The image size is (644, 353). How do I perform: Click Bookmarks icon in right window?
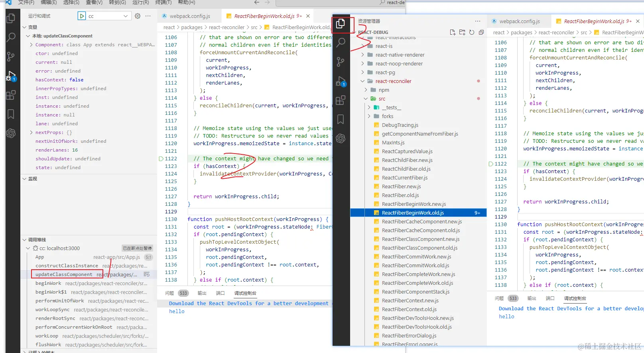point(341,119)
